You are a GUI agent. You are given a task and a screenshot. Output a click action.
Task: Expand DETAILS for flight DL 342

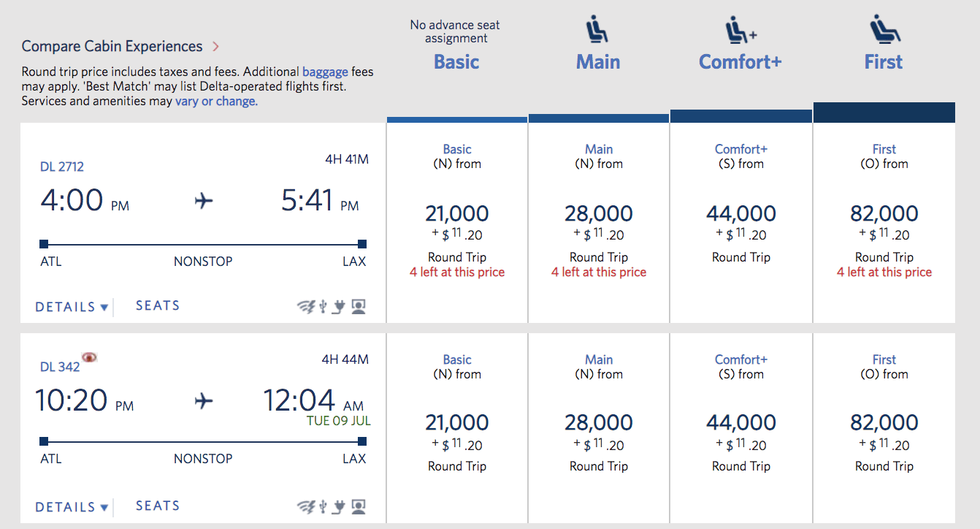pyautogui.click(x=72, y=506)
